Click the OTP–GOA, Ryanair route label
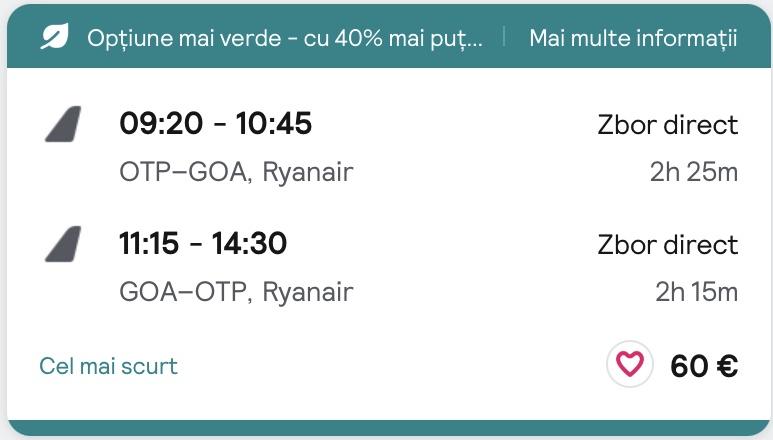The width and height of the screenshot is (773, 440). [236, 173]
